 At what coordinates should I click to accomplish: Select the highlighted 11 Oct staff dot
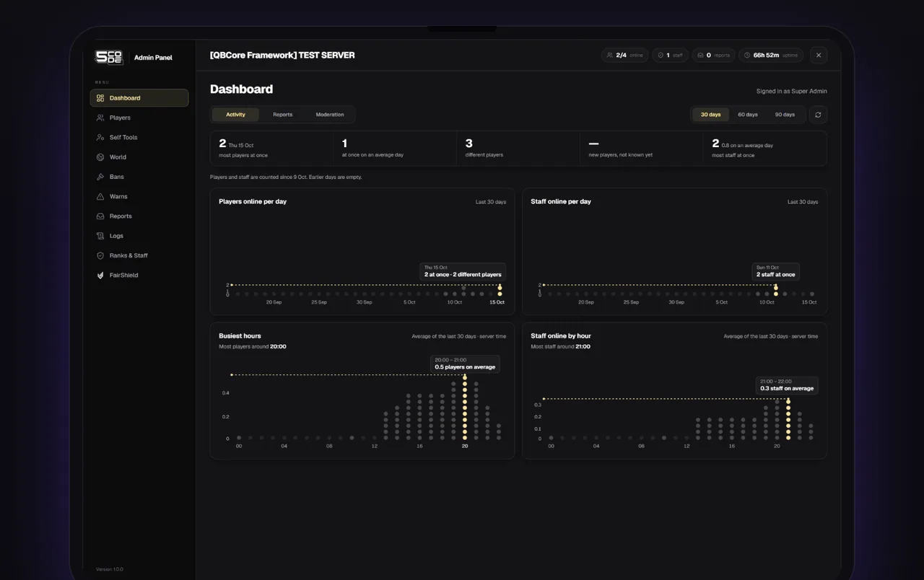(x=776, y=290)
